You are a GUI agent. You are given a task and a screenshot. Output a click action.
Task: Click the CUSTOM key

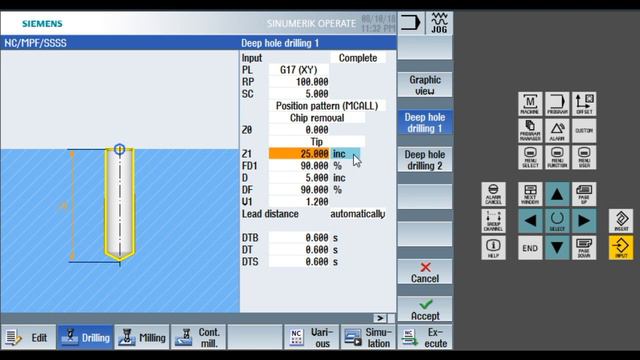tap(584, 131)
